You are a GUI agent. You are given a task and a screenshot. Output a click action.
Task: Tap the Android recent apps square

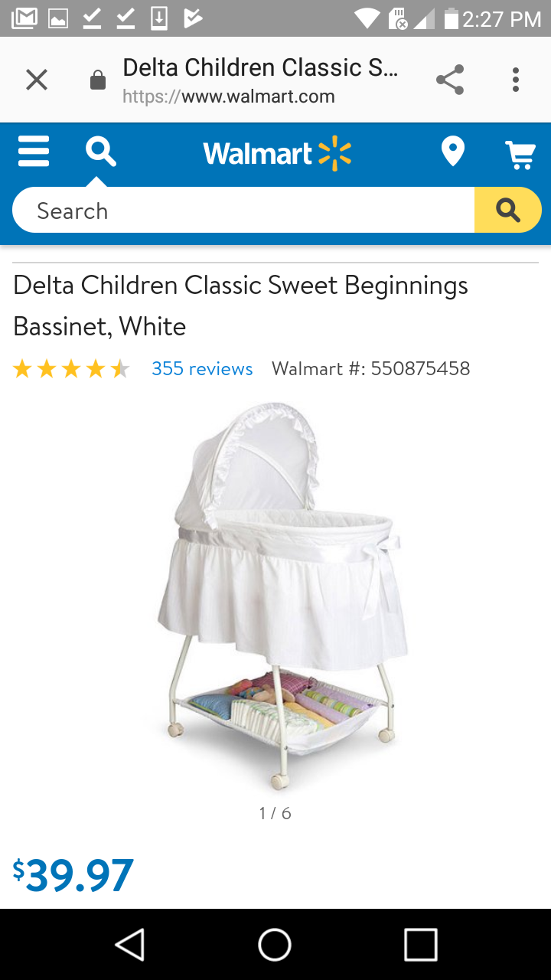[420, 944]
